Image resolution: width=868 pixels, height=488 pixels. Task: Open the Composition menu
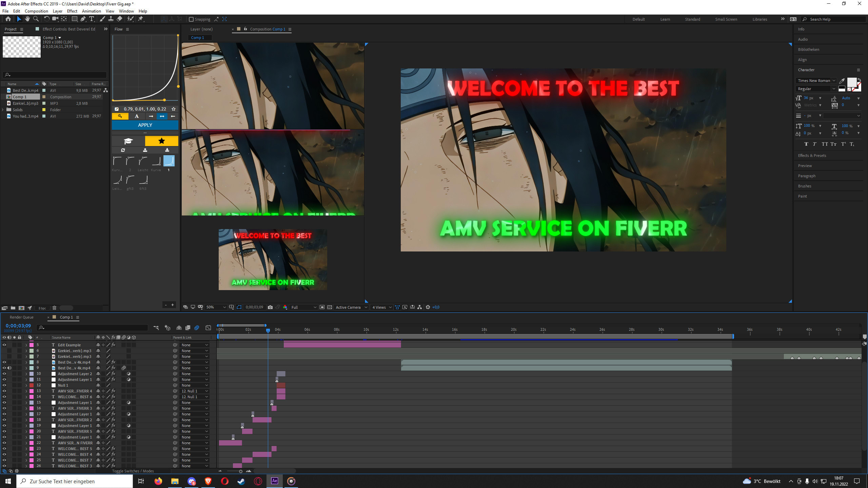click(36, 11)
